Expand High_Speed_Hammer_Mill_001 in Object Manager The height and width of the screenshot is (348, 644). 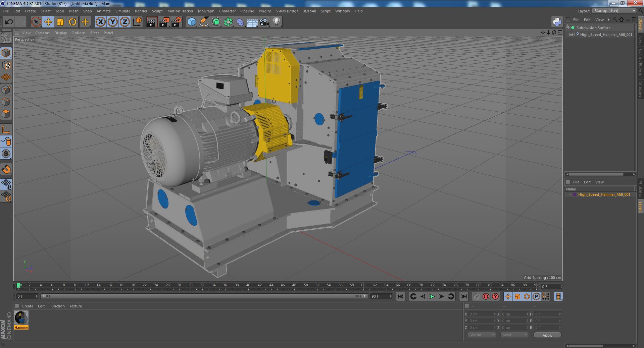pos(571,34)
